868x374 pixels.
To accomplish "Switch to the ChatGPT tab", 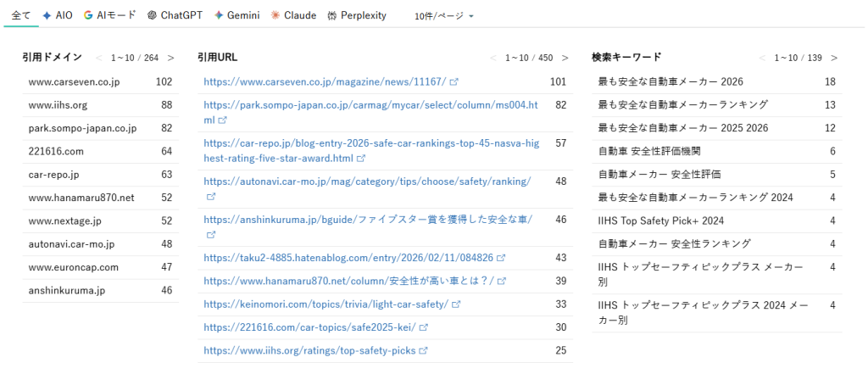I will 175,15.
